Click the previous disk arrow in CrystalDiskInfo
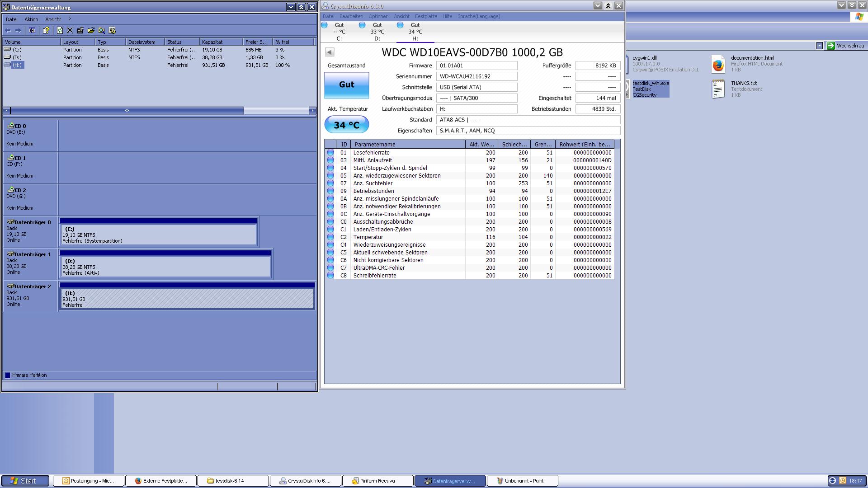868x488 pixels. [x=330, y=52]
